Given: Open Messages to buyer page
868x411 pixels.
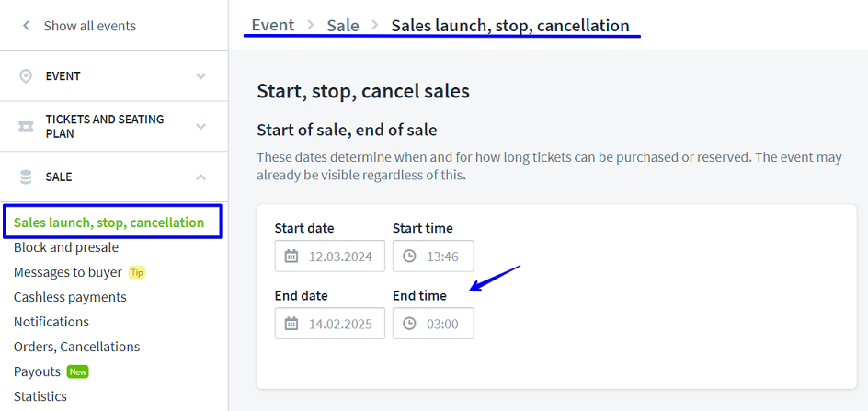Looking at the screenshot, I should click(x=68, y=272).
